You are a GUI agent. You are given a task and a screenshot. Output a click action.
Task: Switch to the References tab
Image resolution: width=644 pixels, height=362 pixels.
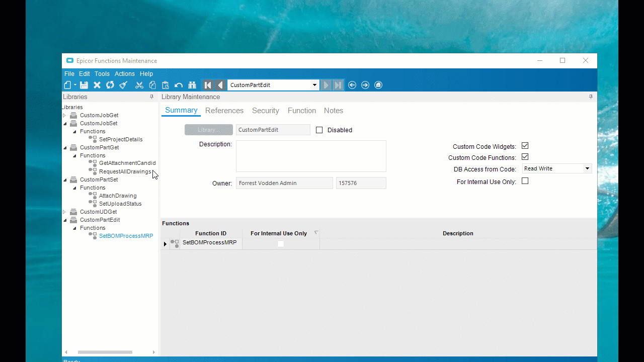224,111
